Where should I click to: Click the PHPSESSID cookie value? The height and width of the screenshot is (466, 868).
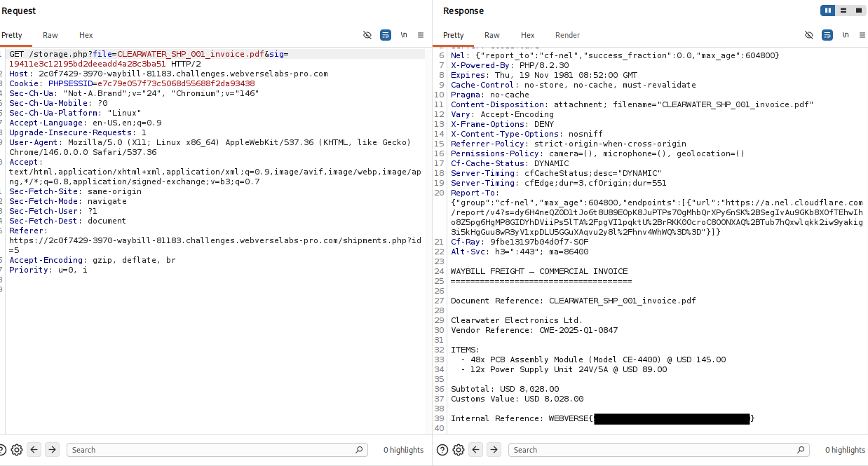[x=175, y=83]
